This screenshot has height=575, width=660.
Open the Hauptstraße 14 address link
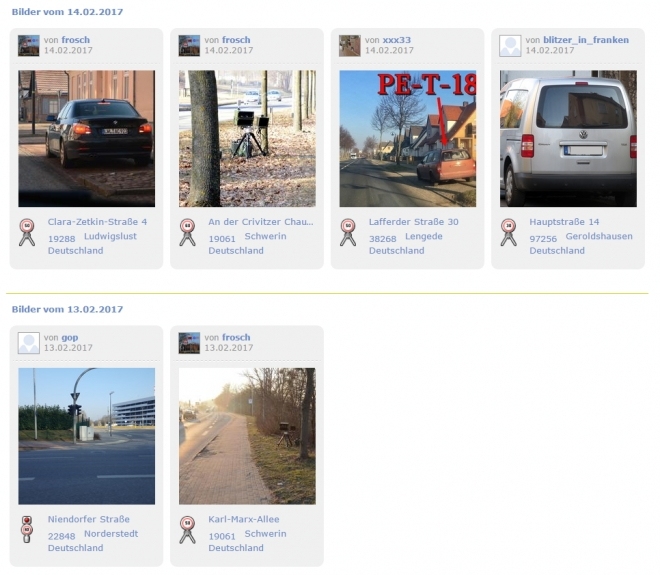[564, 222]
